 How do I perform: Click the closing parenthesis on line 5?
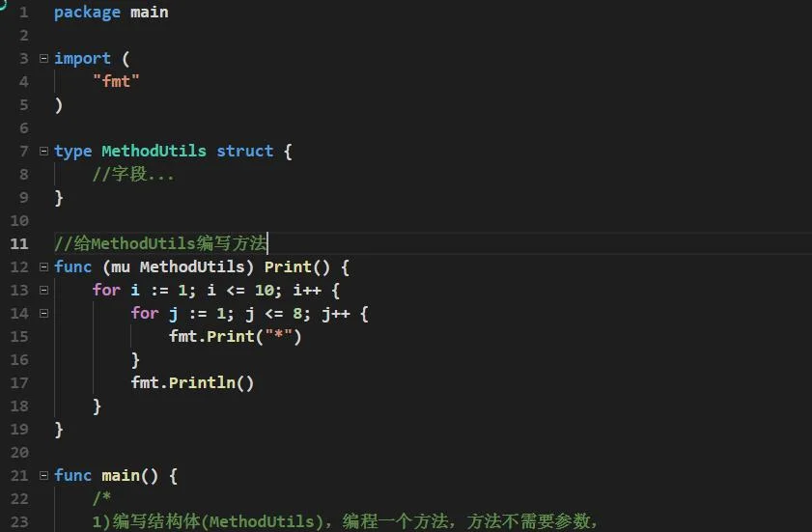(x=59, y=105)
